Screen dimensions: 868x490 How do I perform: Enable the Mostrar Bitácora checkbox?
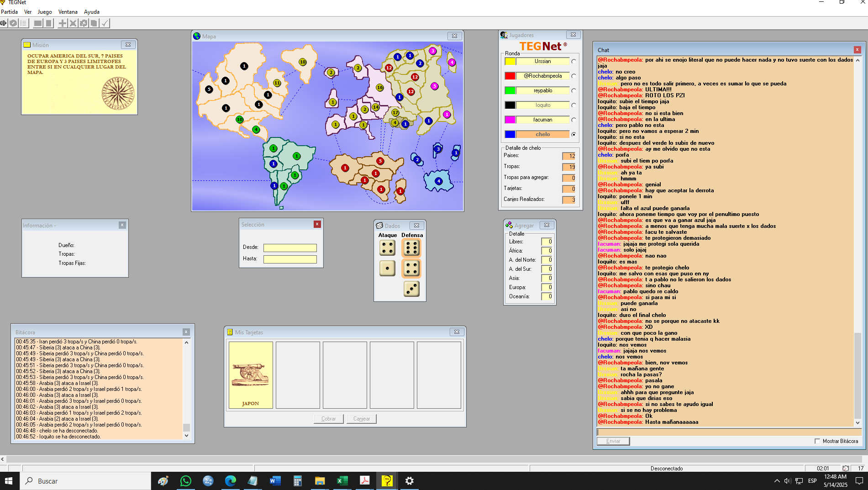pos(817,441)
